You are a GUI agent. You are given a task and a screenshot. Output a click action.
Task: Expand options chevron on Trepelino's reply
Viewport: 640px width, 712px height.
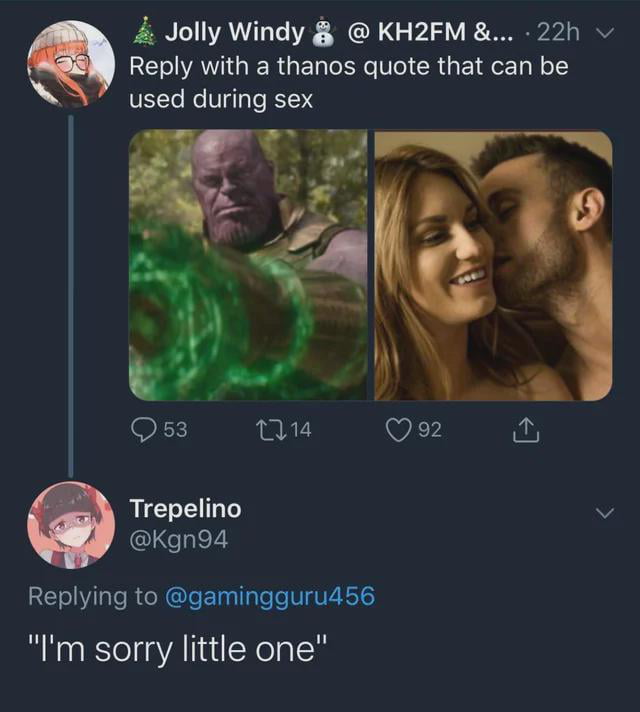603,512
